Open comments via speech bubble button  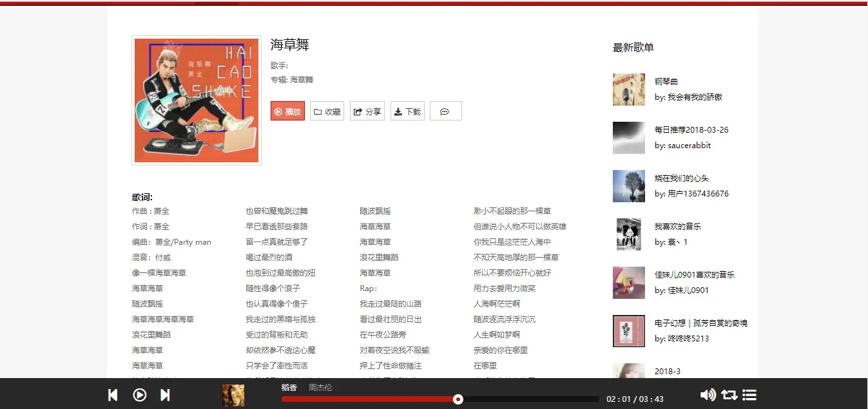click(x=445, y=111)
